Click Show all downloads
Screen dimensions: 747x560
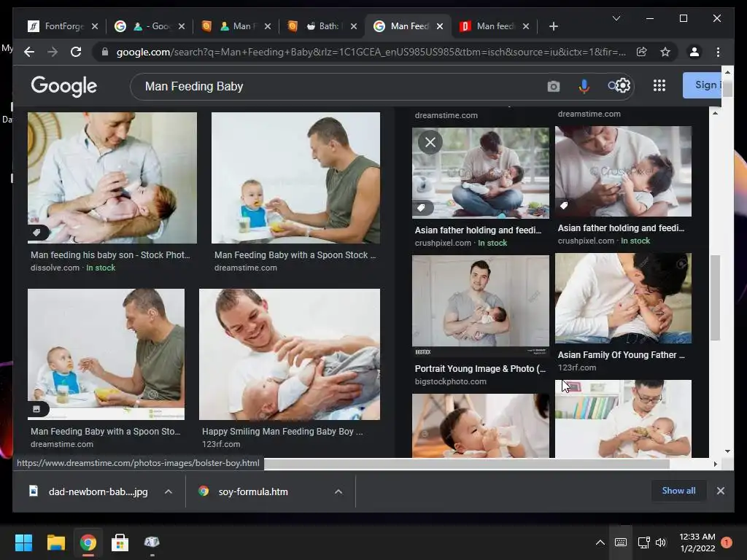point(678,491)
